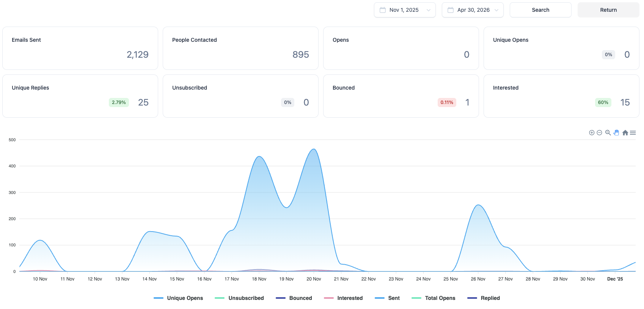The width and height of the screenshot is (644, 309).
Task: Click the Bounced card title
Action: pyautogui.click(x=344, y=88)
